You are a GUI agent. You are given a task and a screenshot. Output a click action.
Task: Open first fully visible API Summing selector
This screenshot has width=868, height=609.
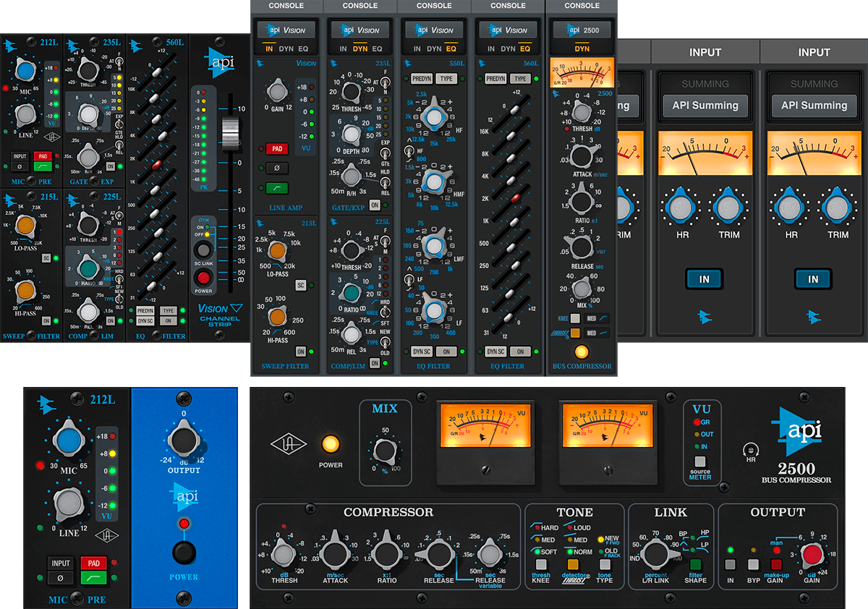pyautogui.click(x=705, y=106)
